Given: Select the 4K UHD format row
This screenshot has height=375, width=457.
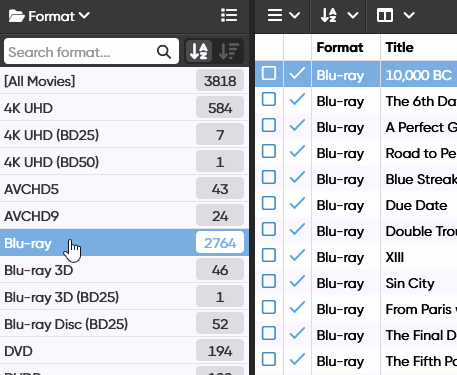Looking at the screenshot, I should click(124, 108).
